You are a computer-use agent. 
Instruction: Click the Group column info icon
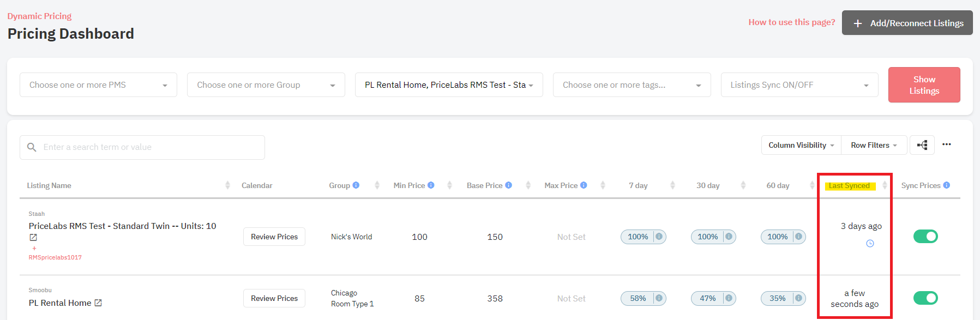[356, 185]
